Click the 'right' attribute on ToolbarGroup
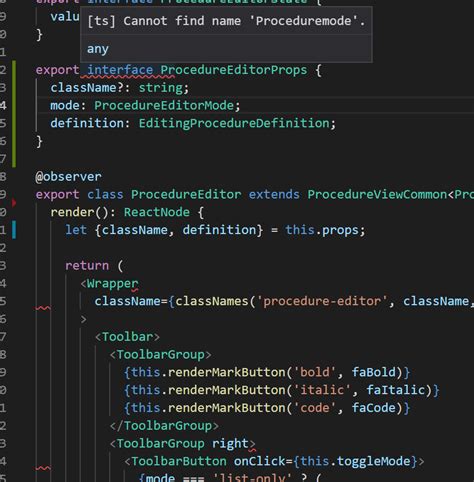Viewport: 474px width, 482px height. (x=230, y=444)
